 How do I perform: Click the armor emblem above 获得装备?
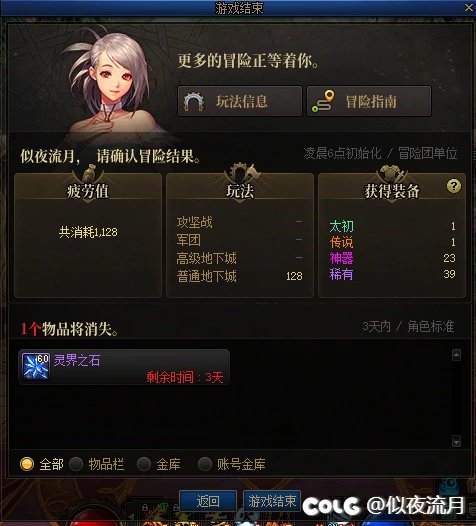[x=391, y=173]
